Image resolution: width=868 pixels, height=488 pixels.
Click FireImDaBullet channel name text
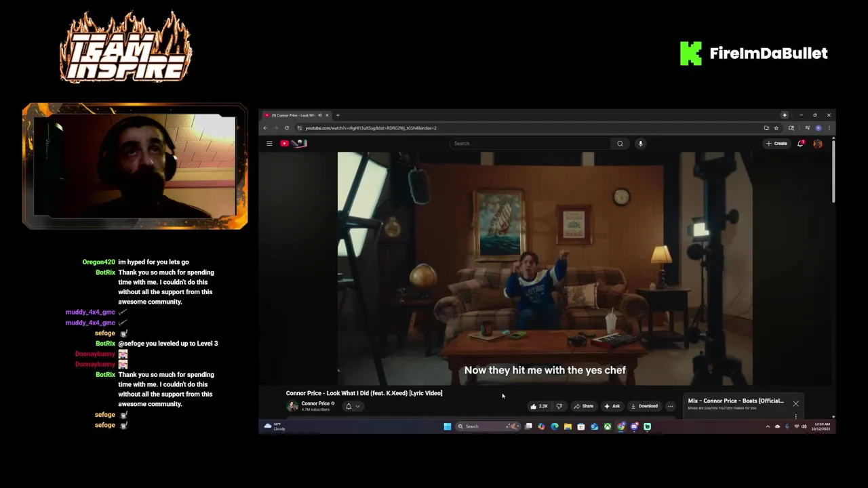[768, 54]
